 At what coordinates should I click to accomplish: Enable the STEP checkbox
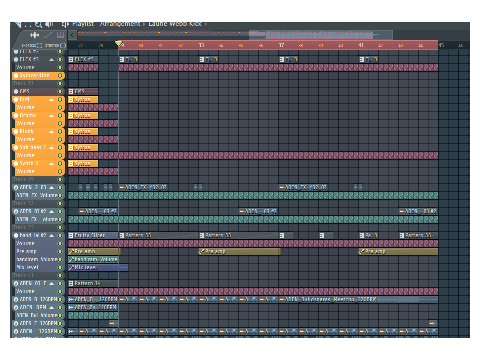(39, 45)
